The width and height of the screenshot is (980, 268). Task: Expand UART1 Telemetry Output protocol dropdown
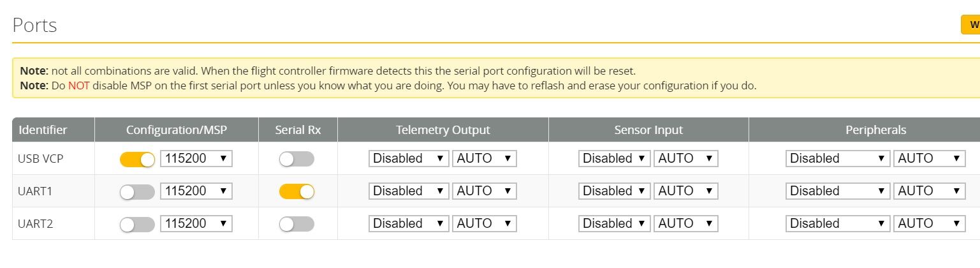point(408,191)
